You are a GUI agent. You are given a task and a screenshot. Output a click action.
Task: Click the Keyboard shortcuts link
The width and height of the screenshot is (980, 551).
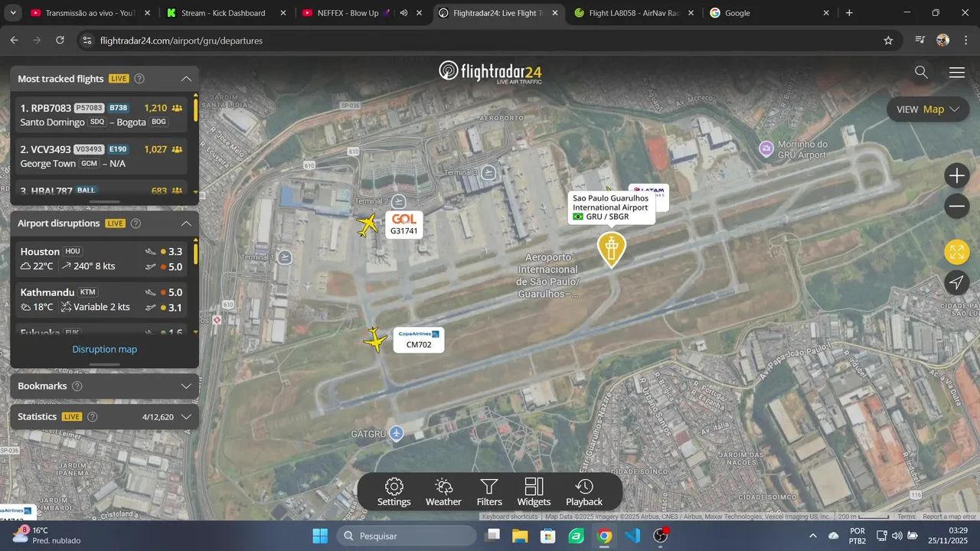click(x=510, y=517)
